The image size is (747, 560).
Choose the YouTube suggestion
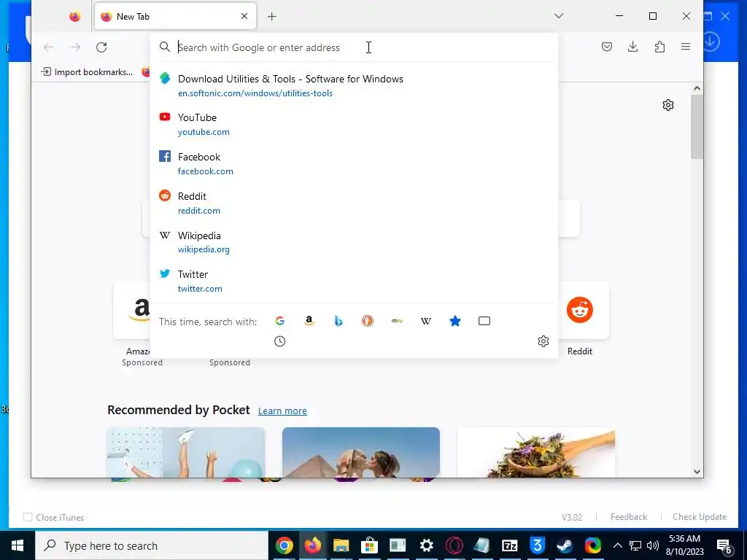tap(354, 124)
